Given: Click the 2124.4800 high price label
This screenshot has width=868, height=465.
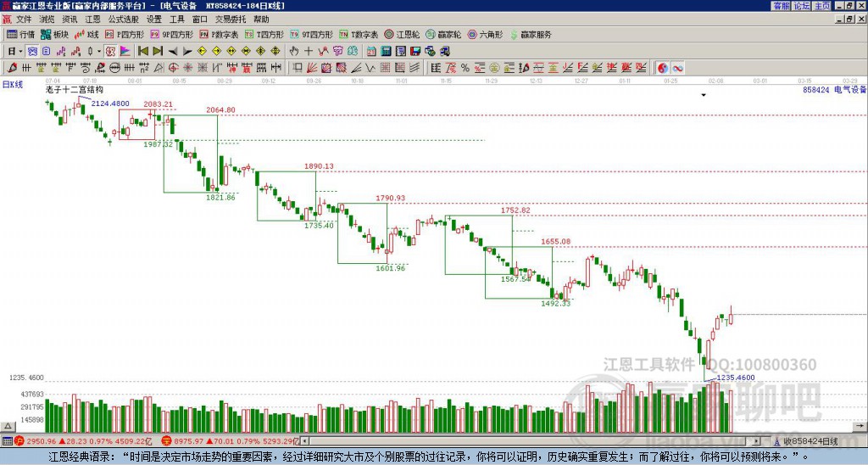Looking at the screenshot, I should coord(110,104).
